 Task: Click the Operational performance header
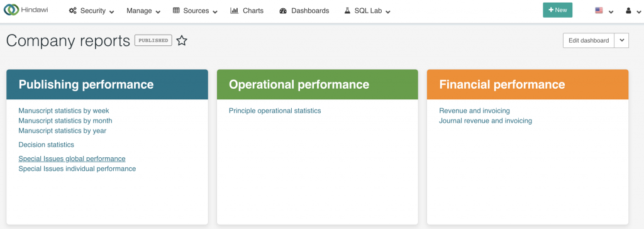318,85
